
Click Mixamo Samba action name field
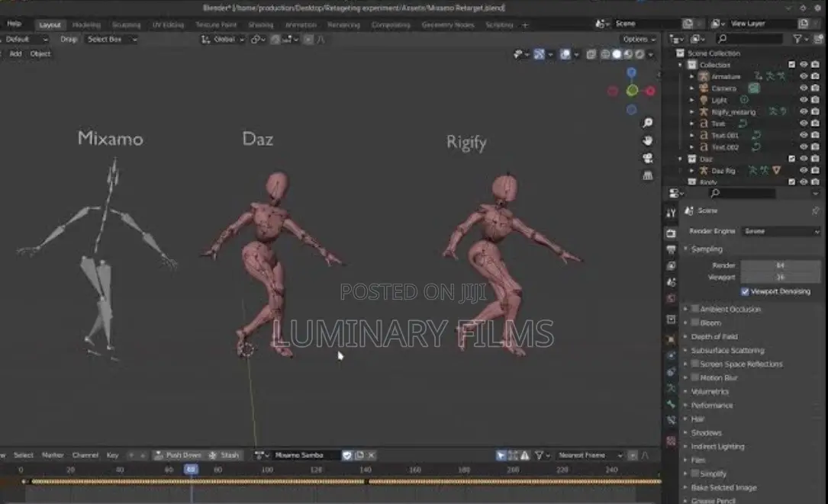[306, 455]
